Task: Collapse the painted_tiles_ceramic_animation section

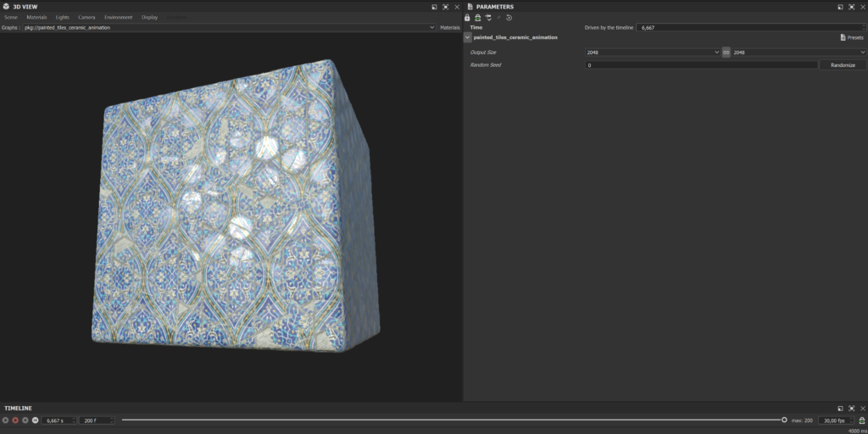Action: [x=468, y=37]
